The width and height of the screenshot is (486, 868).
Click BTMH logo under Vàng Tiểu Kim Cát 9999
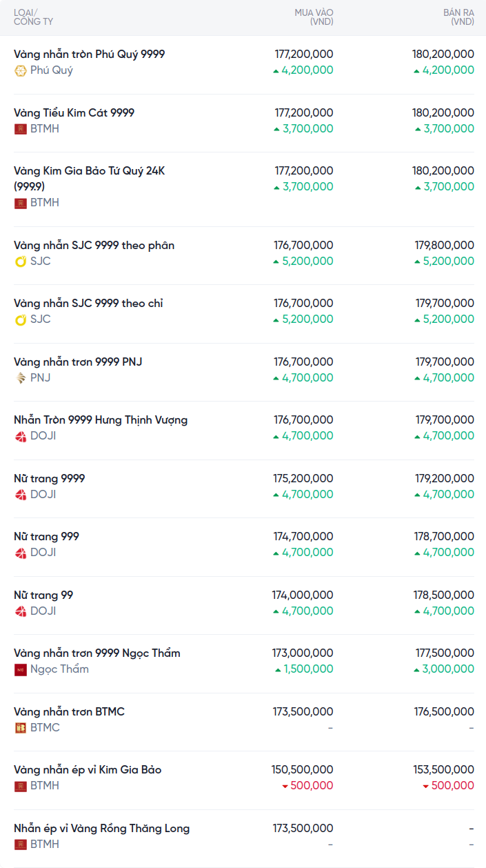click(21, 129)
